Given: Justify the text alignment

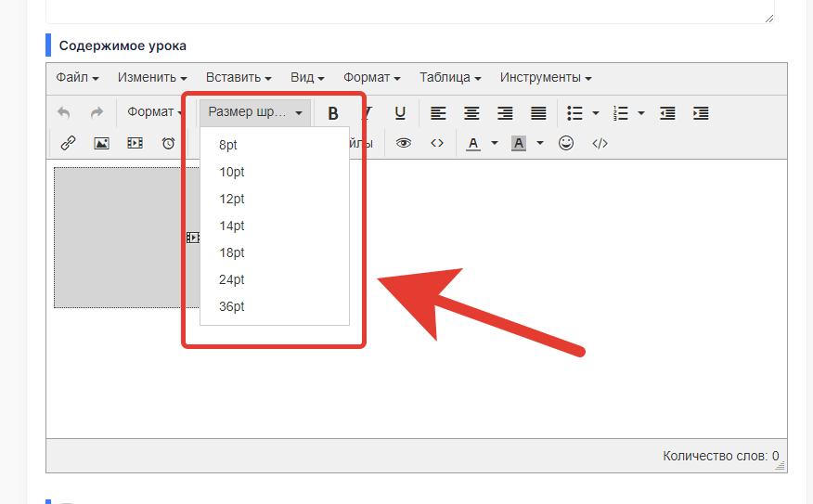Looking at the screenshot, I should (538, 113).
